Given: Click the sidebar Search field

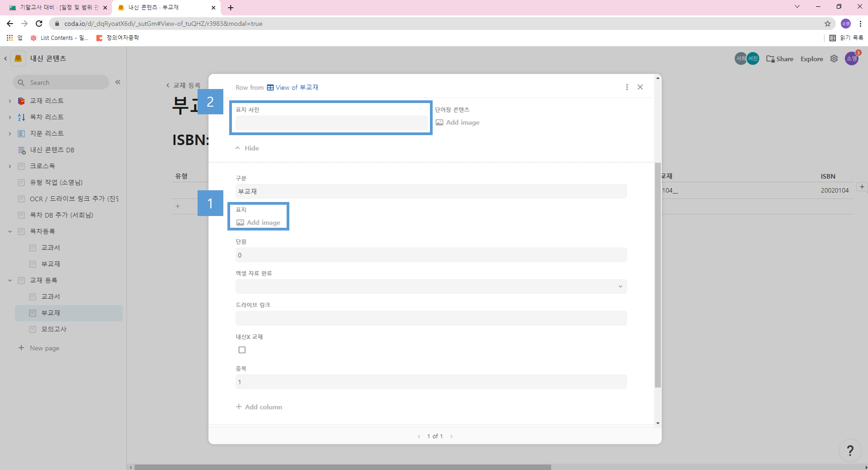Looking at the screenshot, I should pyautogui.click(x=61, y=82).
